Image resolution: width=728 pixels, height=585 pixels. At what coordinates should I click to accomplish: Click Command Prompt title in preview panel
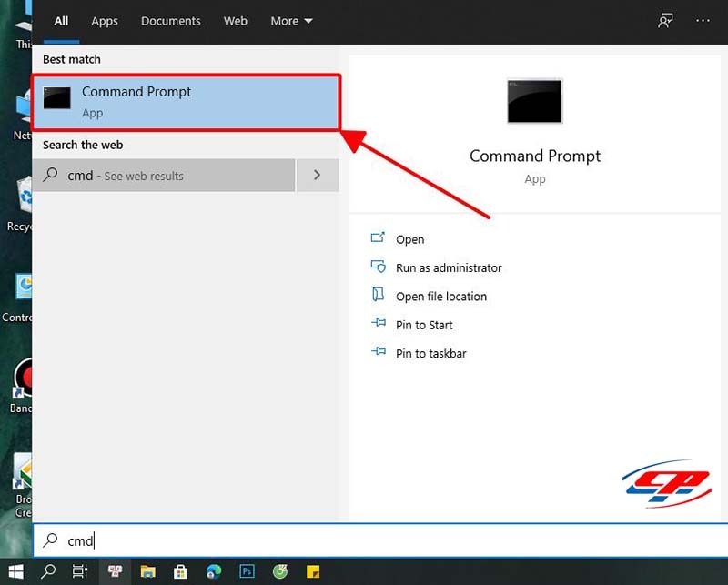click(535, 156)
